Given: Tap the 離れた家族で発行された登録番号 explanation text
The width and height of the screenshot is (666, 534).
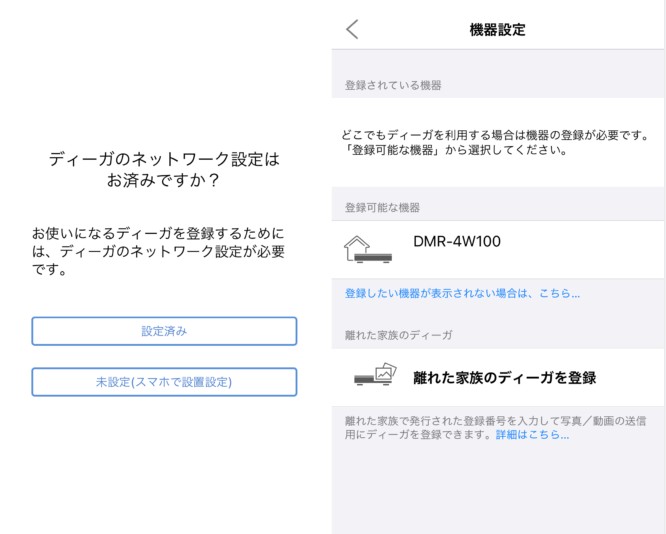Looking at the screenshot, I should [x=495, y=428].
